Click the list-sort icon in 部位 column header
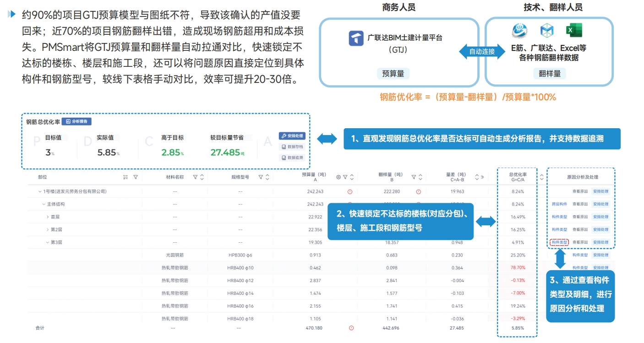 [x=126, y=177]
